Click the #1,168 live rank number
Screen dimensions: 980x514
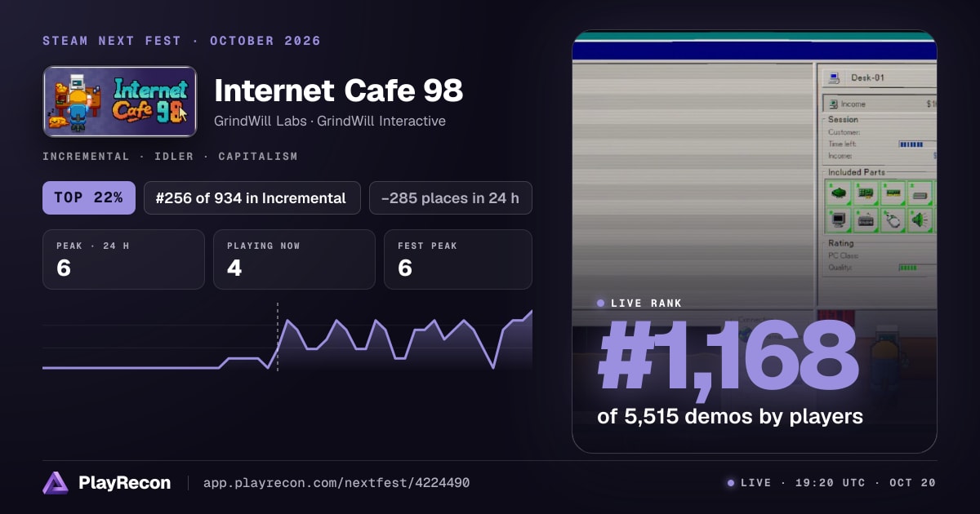coord(728,357)
